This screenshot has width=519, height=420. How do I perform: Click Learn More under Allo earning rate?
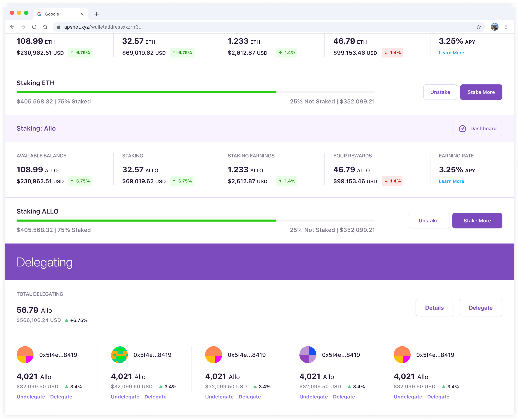451,181
